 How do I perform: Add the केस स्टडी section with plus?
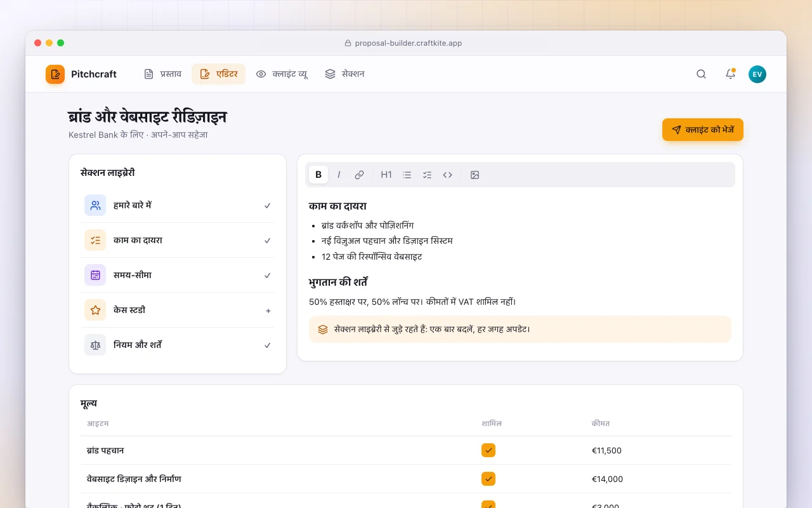pos(268,311)
